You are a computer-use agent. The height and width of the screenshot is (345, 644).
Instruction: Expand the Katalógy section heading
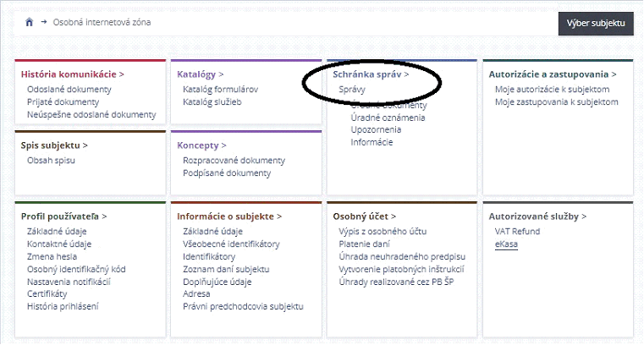(200, 74)
